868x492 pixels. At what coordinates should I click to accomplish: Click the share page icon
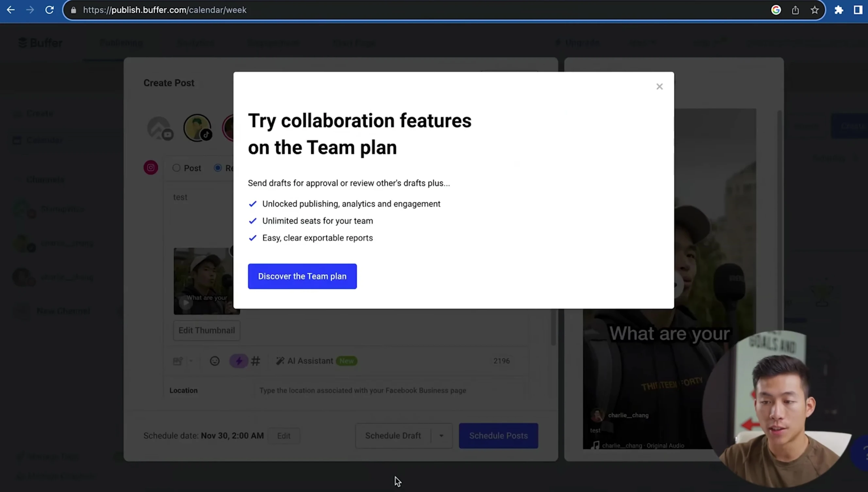(x=795, y=10)
